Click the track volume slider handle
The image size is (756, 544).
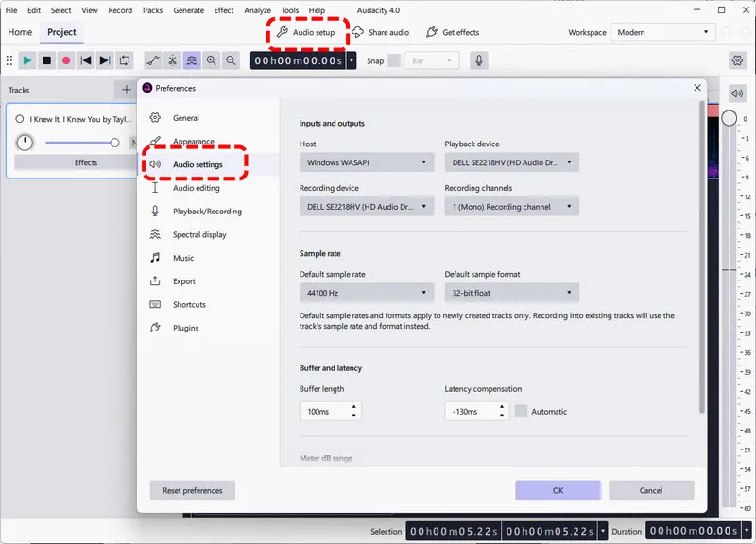coord(114,143)
